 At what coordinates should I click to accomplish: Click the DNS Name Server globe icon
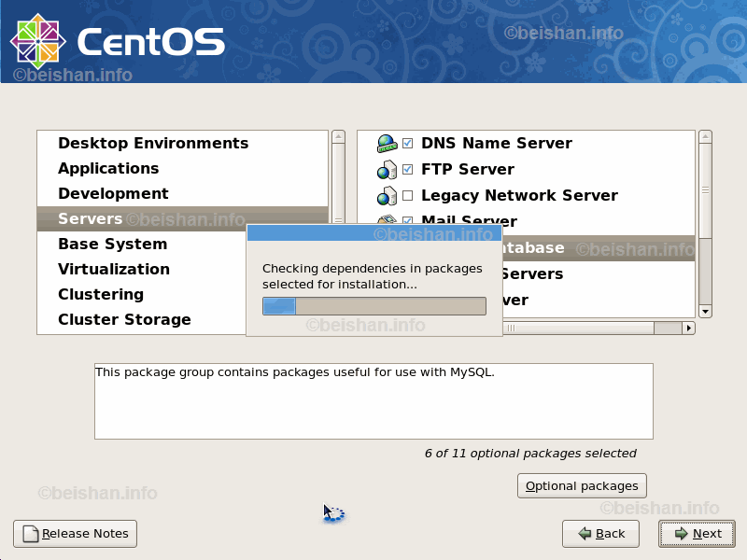click(387, 144)
